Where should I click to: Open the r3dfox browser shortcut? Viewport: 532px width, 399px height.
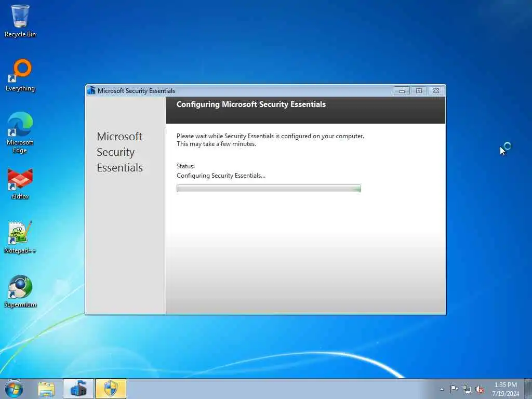click(20, 184)
